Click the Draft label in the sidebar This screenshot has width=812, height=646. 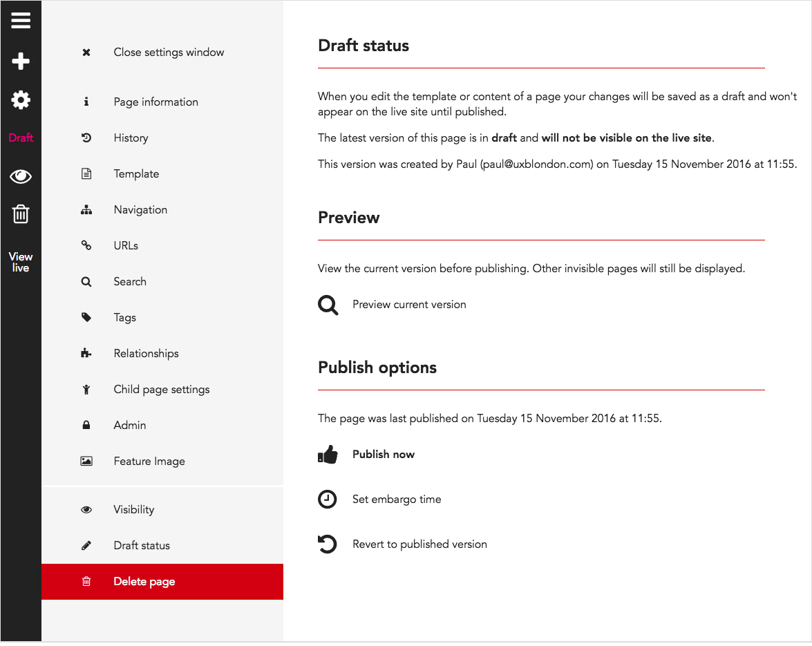point(21,137)
